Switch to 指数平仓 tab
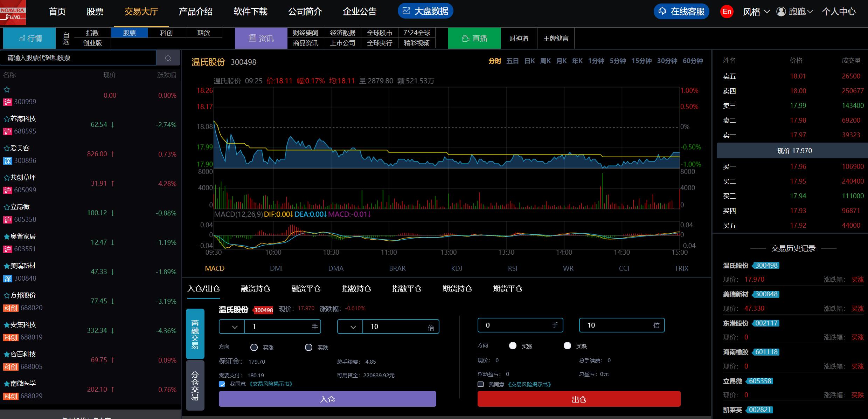 407,289
